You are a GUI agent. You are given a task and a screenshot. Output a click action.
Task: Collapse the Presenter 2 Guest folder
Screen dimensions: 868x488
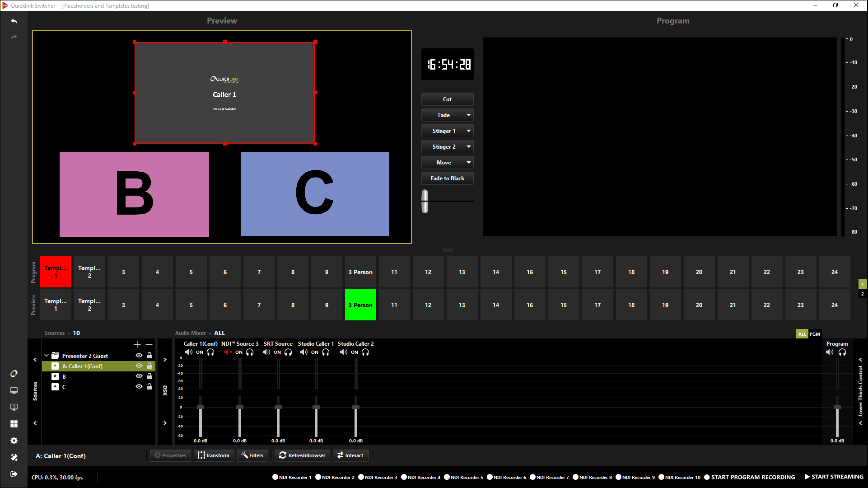(x=47, y=356)
